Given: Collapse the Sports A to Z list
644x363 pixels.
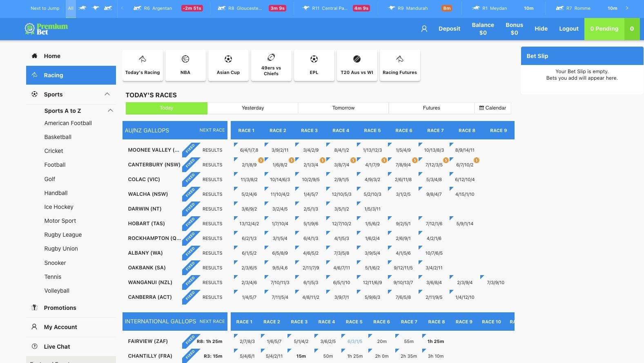Looking at the screenshot, I should point(110,111).
